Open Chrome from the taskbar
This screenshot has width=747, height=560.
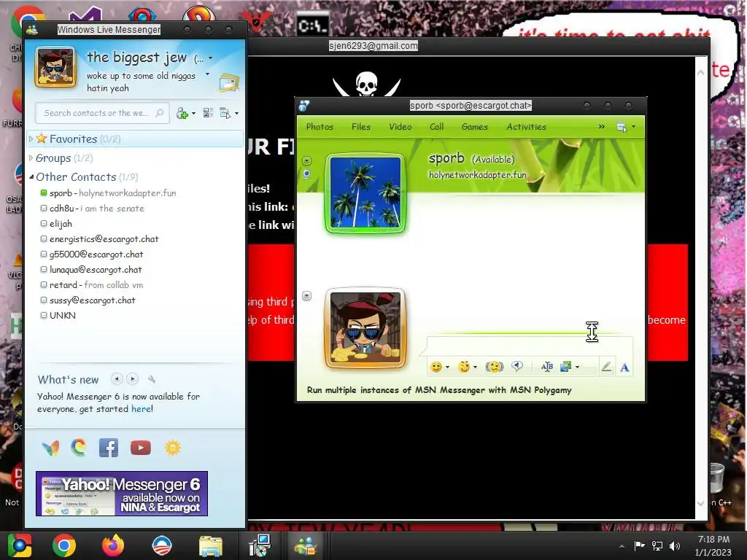coord(64,545)
